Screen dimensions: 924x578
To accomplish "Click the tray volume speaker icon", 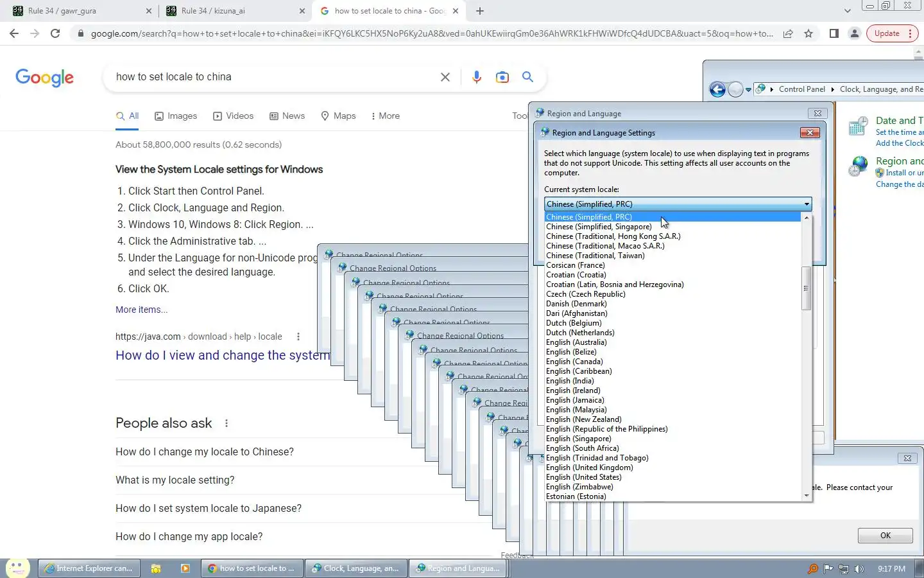I will tap(859, 569).
